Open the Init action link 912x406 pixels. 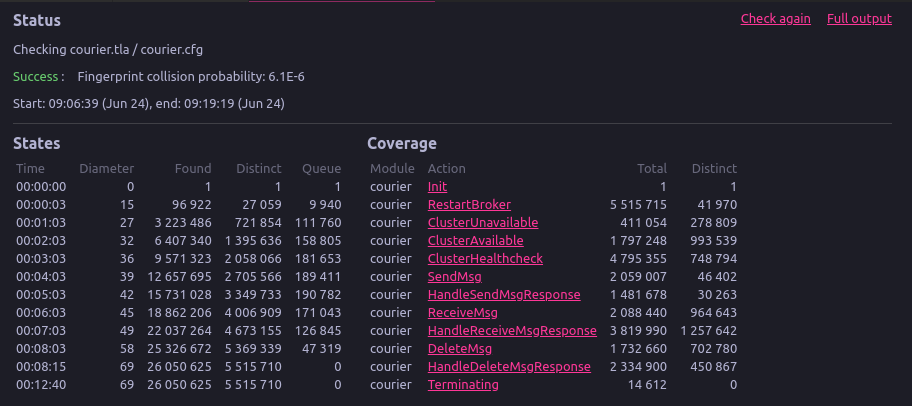pyautogui.click(x=437, y=187)
